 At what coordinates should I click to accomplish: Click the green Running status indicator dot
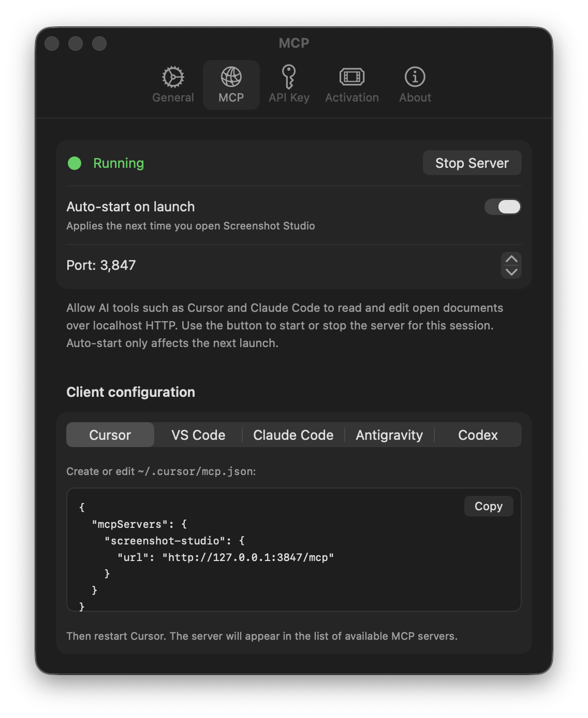(75, 163)
